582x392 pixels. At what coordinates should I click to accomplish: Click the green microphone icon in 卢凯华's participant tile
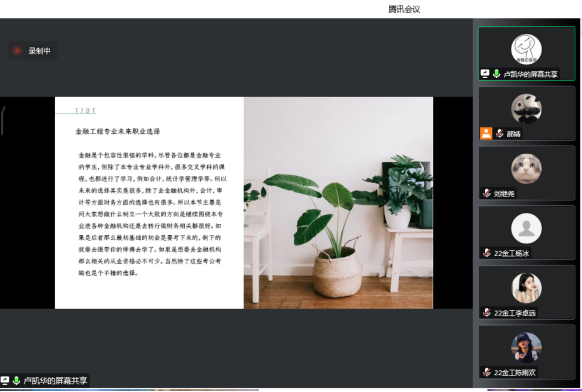[x=496, y=74]
